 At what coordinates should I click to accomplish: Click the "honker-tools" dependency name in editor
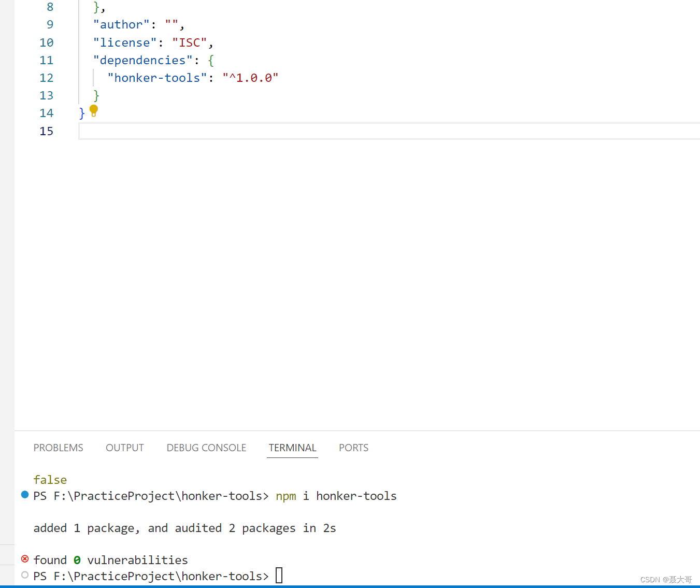click(157, 78)
